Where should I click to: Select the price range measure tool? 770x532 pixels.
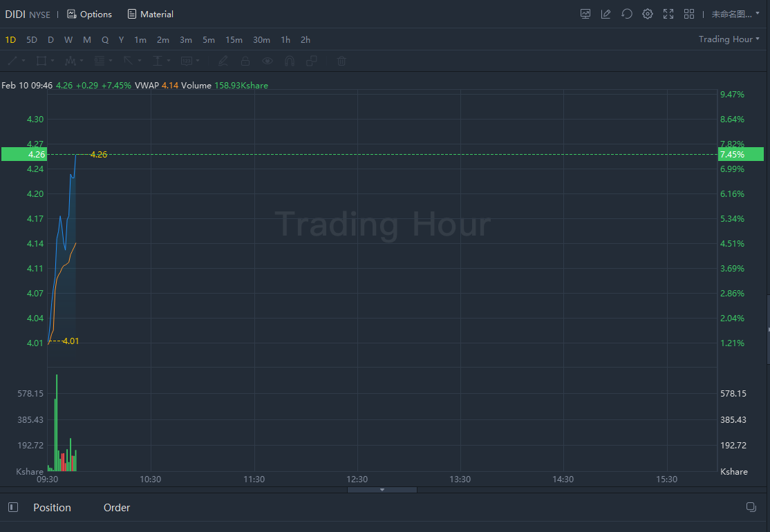[x=158, y=61]
